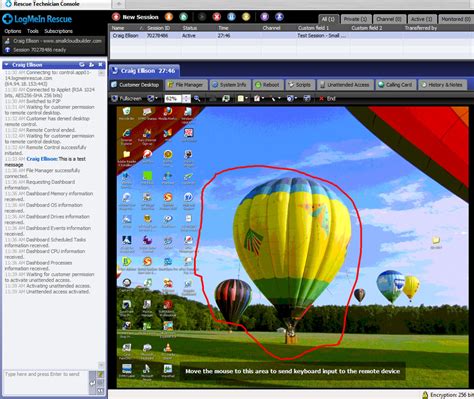
Task: Open the screen selector dropdown next to Fullscreen
Action: [152, 98]
